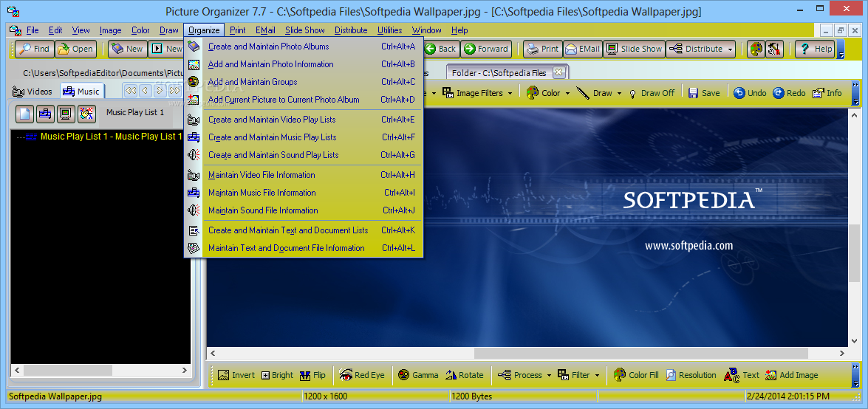Open the File menu
Screen dimensions: 868x409
[32, 30]
